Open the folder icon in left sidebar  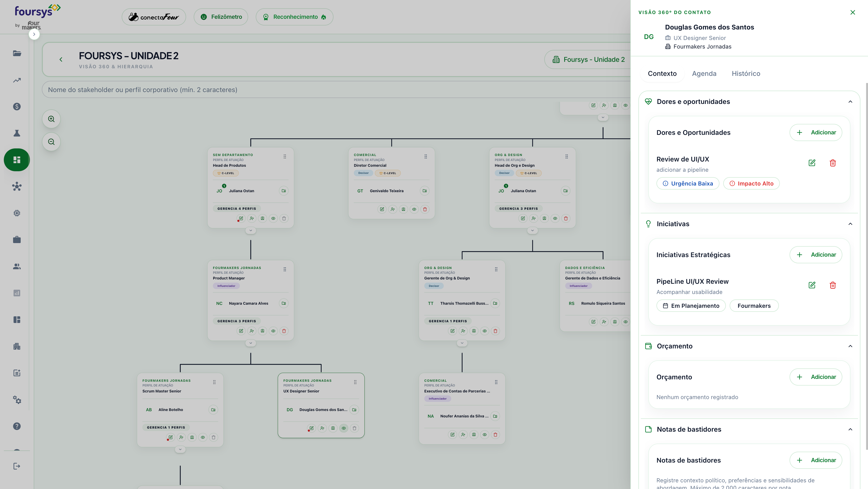point(17,53)
